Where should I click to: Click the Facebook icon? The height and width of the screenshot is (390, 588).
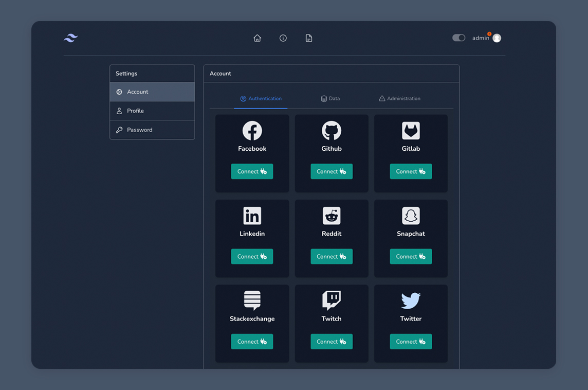point(252,131)
